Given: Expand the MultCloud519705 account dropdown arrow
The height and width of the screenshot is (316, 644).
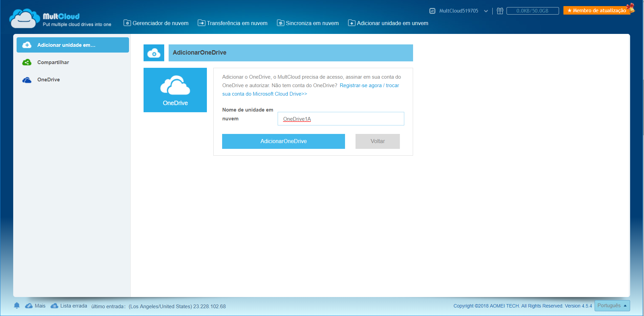Looking at the screenshot, I should coord(486,11).
